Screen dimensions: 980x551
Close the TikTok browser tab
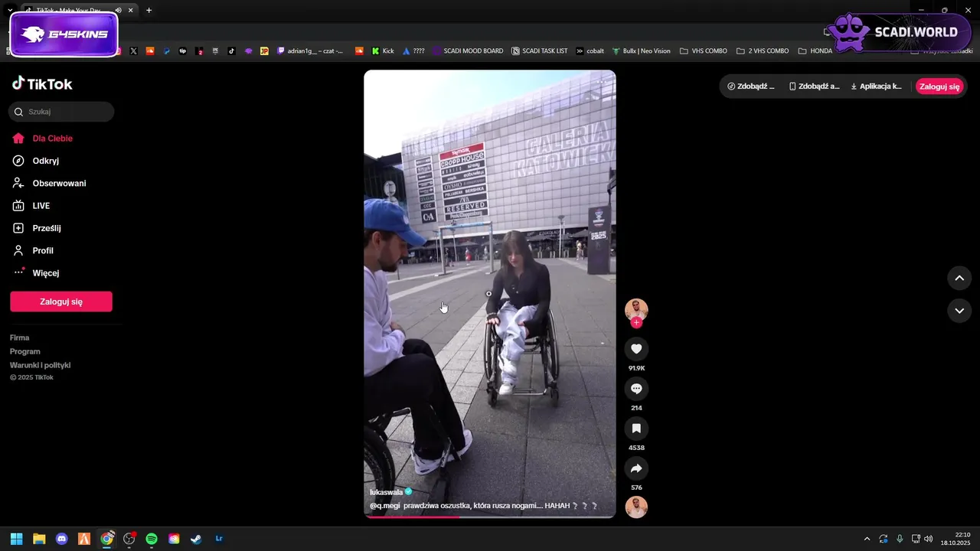coord(131,10)
